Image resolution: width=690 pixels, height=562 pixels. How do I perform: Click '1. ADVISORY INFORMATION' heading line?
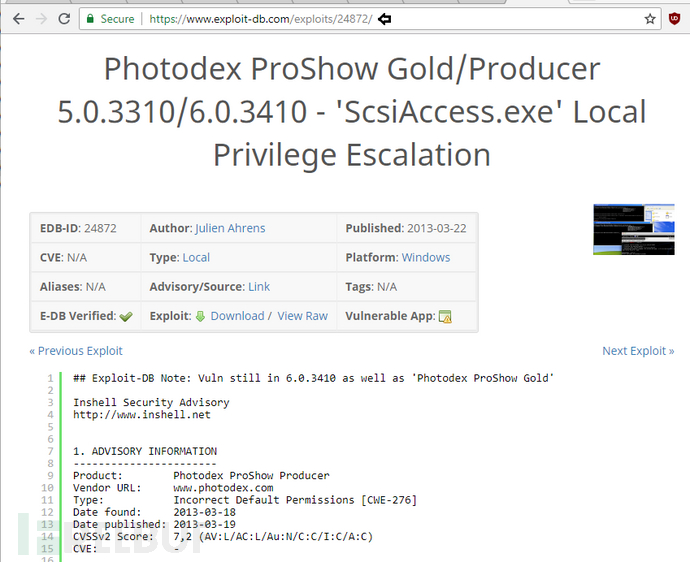click(145, 451)
